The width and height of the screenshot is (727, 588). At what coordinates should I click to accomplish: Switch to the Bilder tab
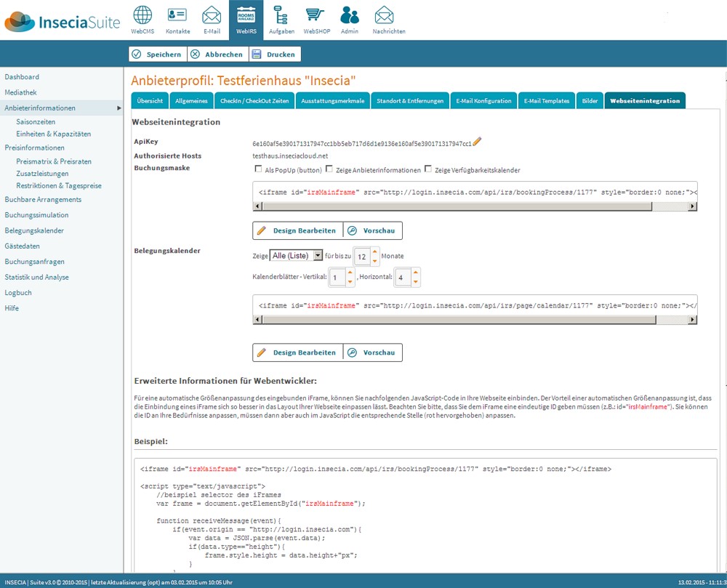tap(590, 100)
